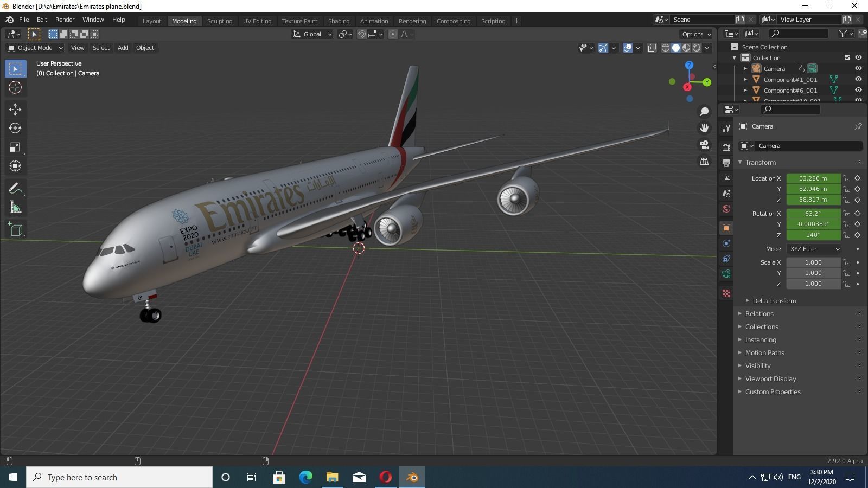Screen dimensions: 868x488
Task: Open the View Layer properties tab
Action: click(726, 178)
